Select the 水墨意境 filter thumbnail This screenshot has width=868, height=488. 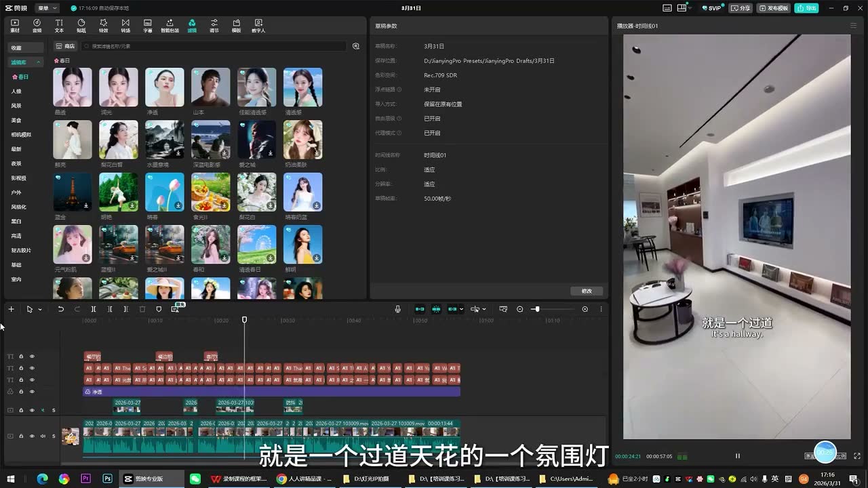164,140
